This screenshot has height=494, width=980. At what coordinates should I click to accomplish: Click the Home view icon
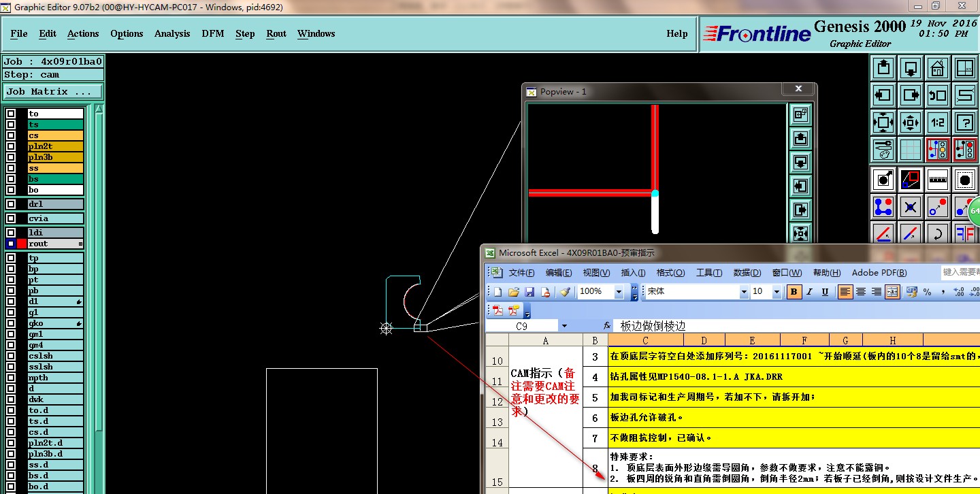point(937,68)
